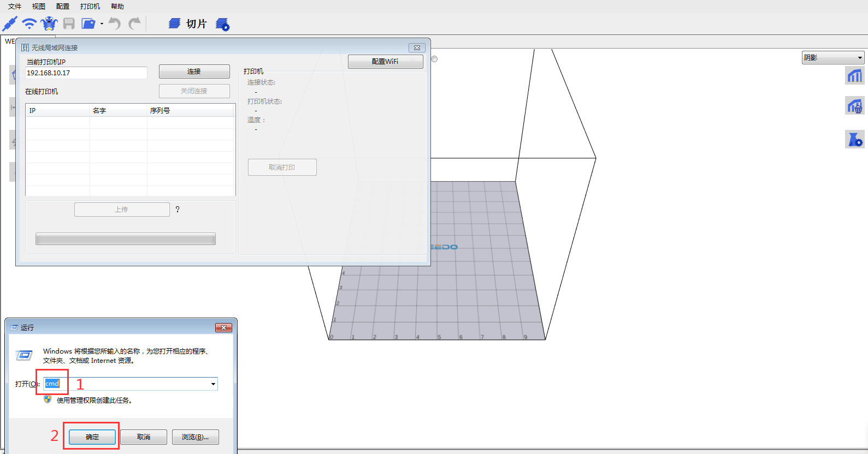
Task: Open the 文件 menu
Action: coord(15,7)
